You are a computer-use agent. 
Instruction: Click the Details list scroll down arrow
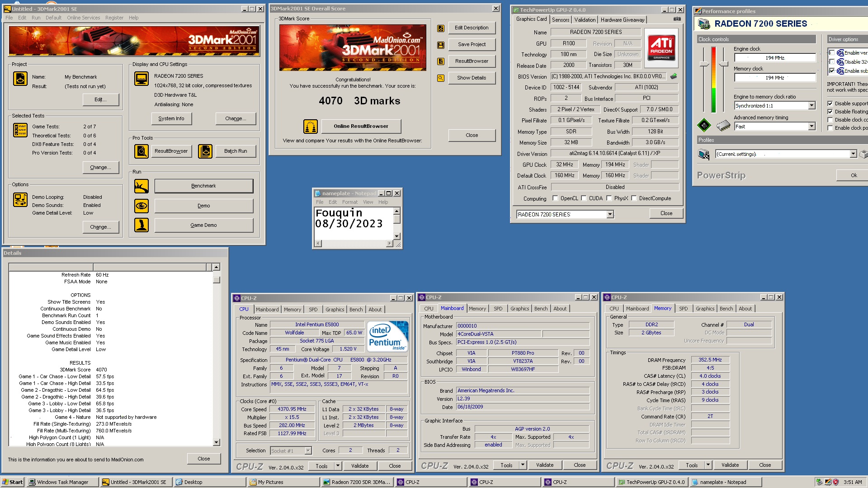[216, 442]
